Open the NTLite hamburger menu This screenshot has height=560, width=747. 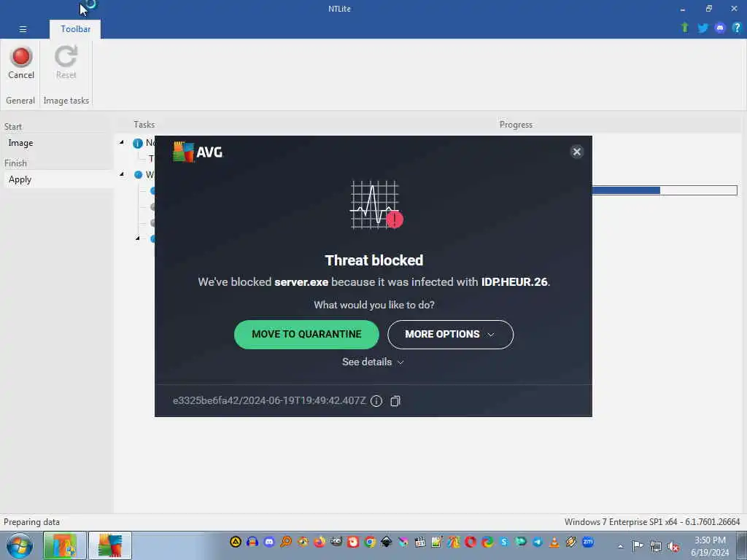(x=23, y=29)
